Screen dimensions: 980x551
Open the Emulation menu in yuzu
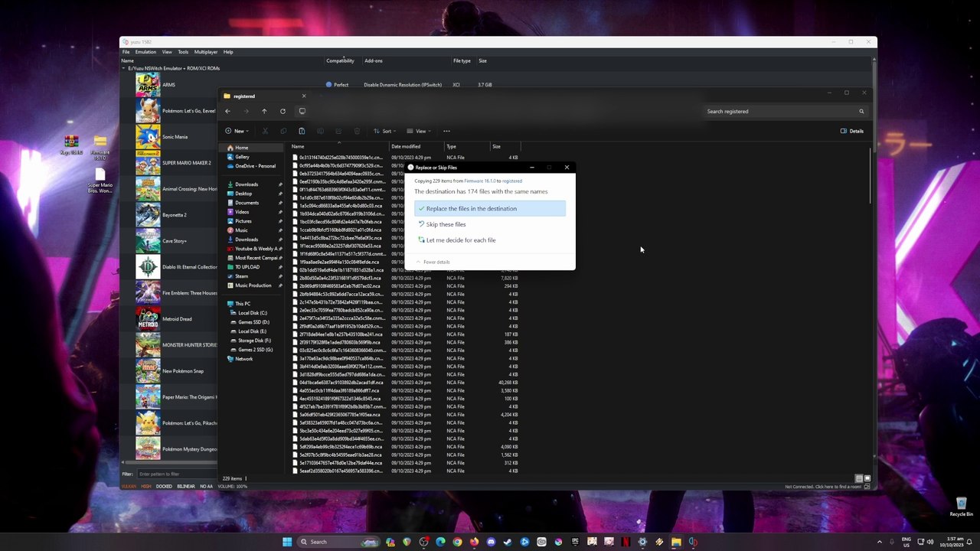point(145,52)
